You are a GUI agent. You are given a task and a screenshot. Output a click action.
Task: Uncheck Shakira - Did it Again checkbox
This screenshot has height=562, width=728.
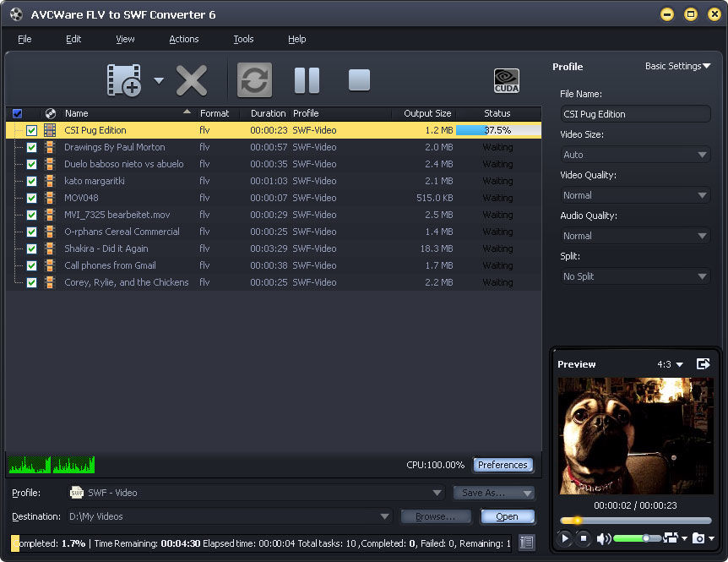point(31,248)
